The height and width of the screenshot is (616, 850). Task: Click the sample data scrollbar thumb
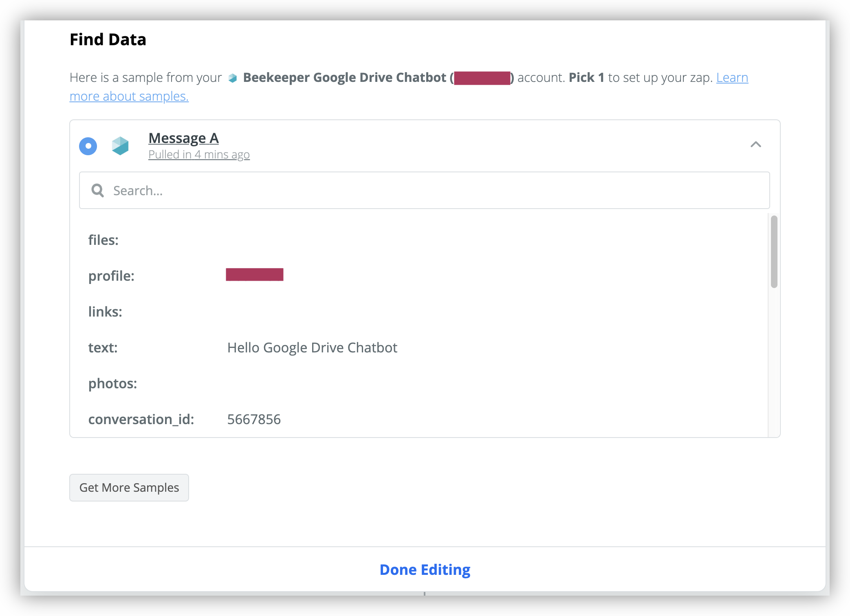[x=774, y=252]
